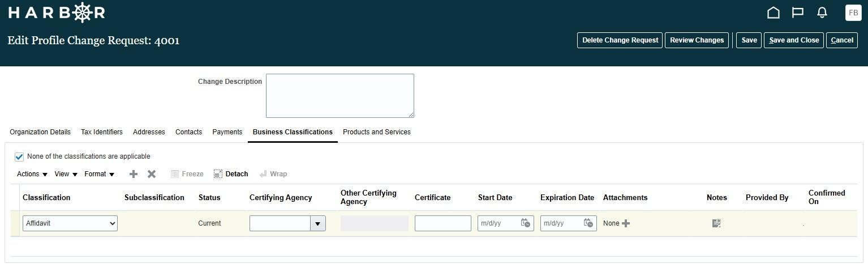Click the Current status cell
This screenshot has height=267, width=868.
point(209,223)
